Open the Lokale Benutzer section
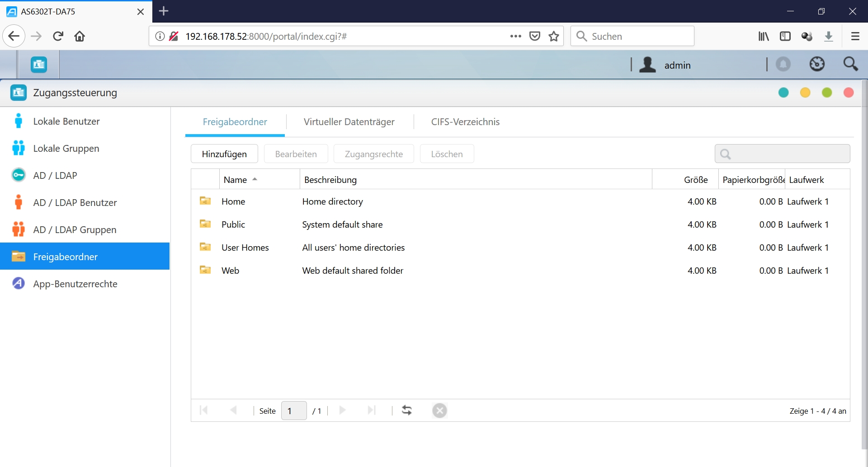868x467 pixels. point(66,121)
